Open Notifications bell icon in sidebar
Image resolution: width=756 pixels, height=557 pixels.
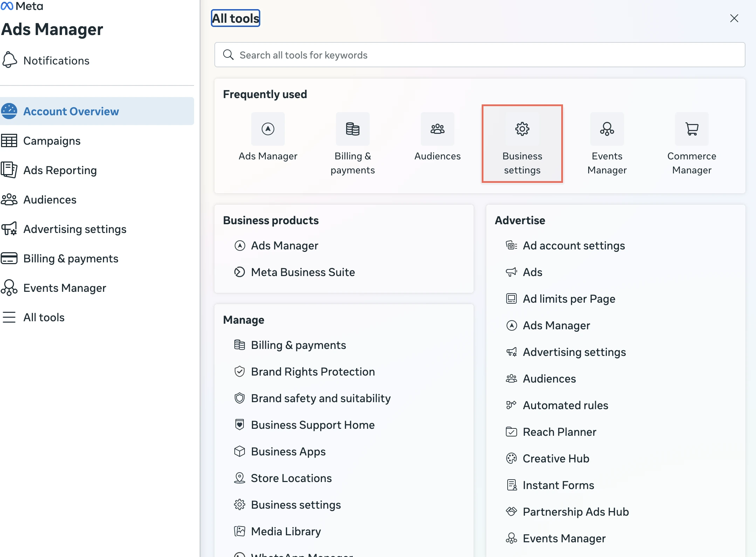pos(9,60)
